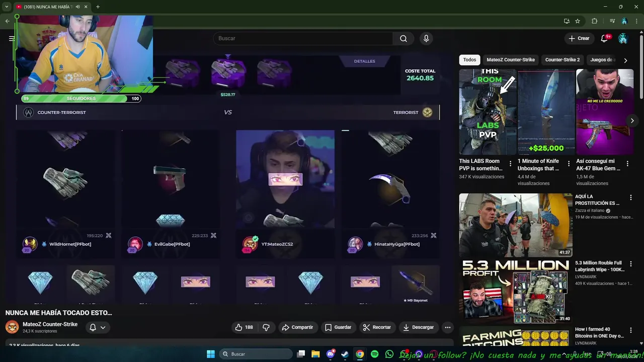Open the browser extensions puzzle icon

(594, 21)
